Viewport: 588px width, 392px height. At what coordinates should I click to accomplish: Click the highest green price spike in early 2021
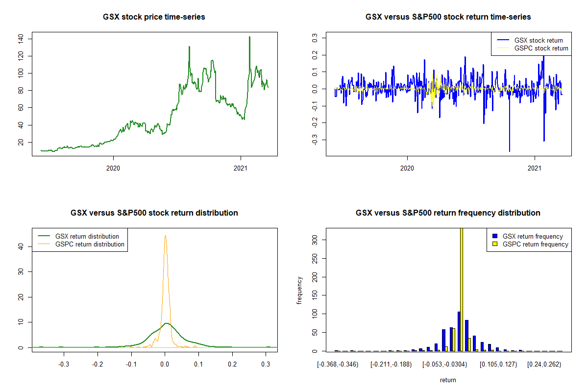coord(249,37)
